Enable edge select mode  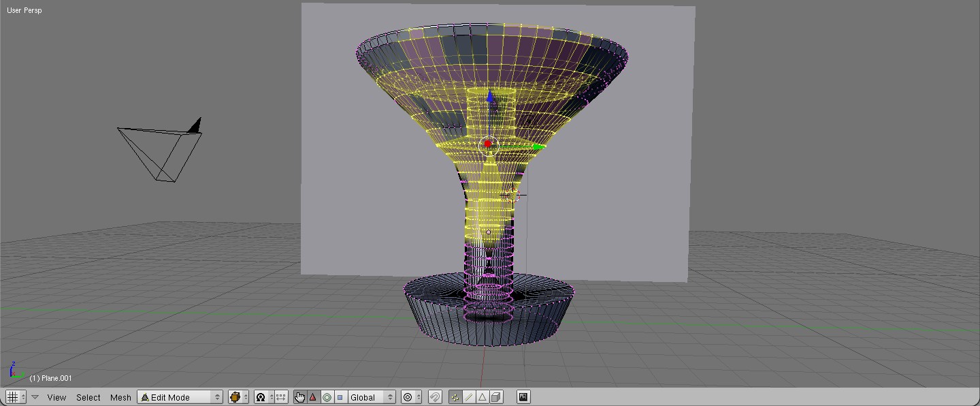pyautogui.click(x=469, y=397)
